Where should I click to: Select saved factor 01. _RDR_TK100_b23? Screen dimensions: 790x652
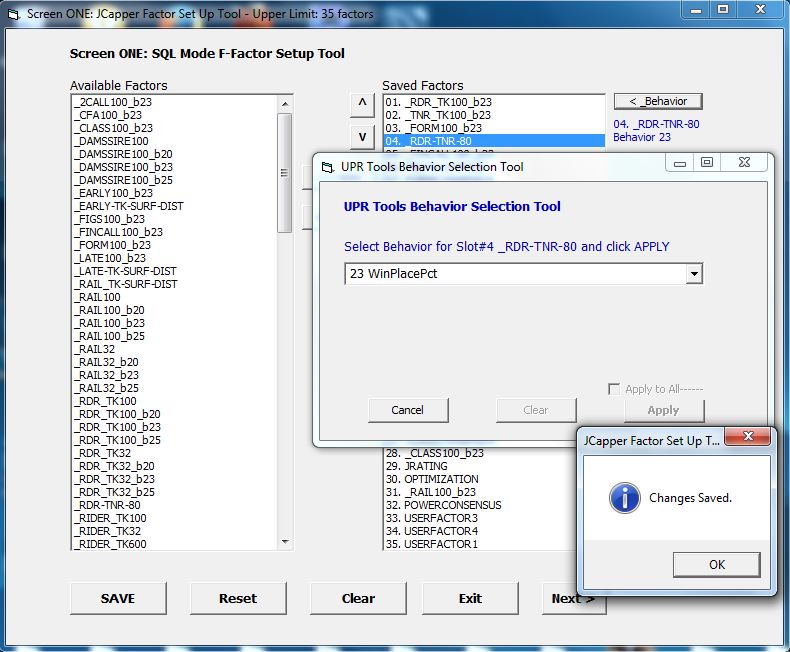(494, 102)
